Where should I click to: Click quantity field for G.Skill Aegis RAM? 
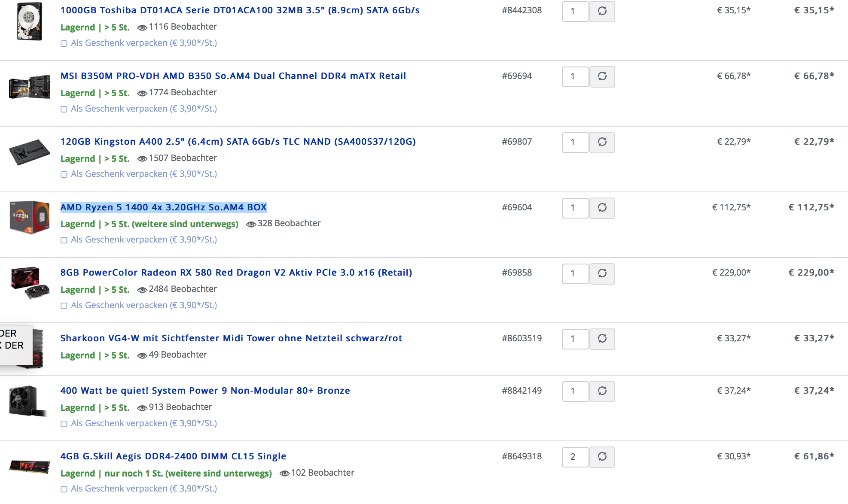point(575,457)
